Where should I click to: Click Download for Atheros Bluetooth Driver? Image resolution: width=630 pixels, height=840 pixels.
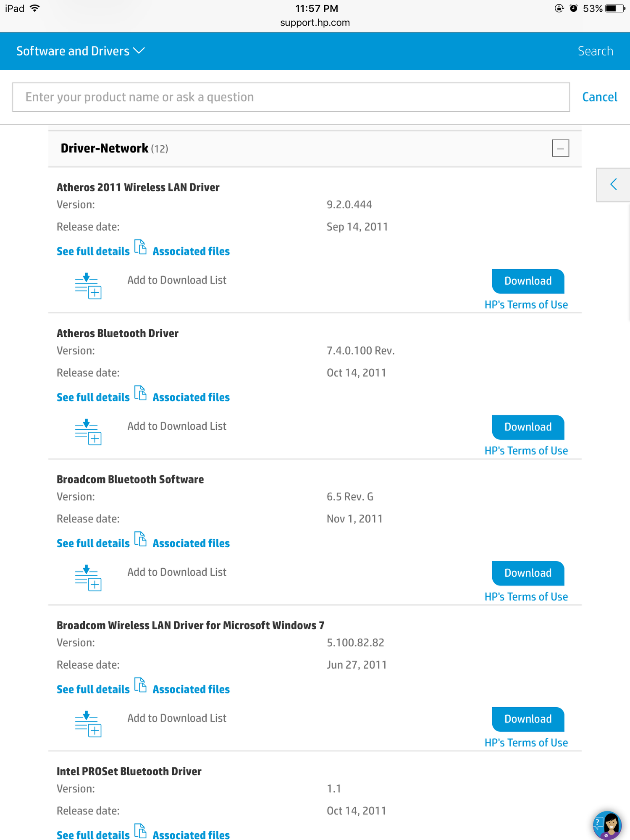pos(528,427)
